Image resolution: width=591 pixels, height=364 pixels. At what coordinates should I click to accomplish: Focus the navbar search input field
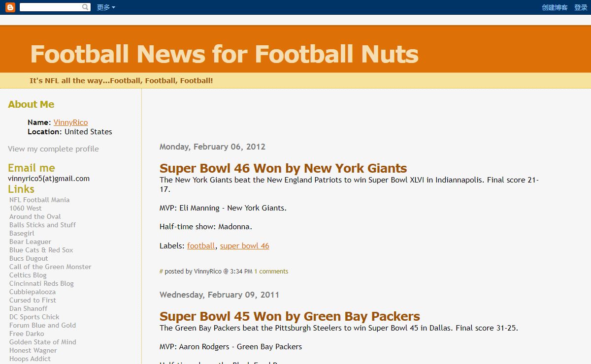50,7
